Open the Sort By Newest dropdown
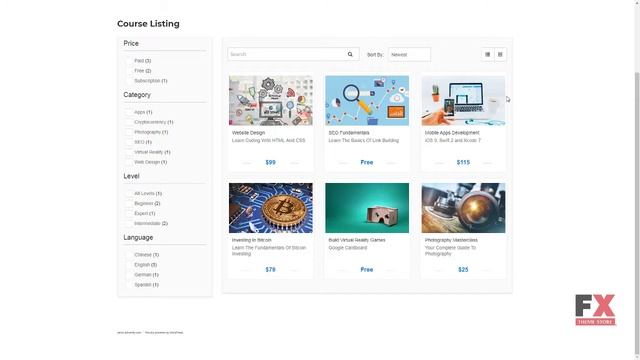The height and width of the screenshot is (360, 640). click(x=409, y=54)
